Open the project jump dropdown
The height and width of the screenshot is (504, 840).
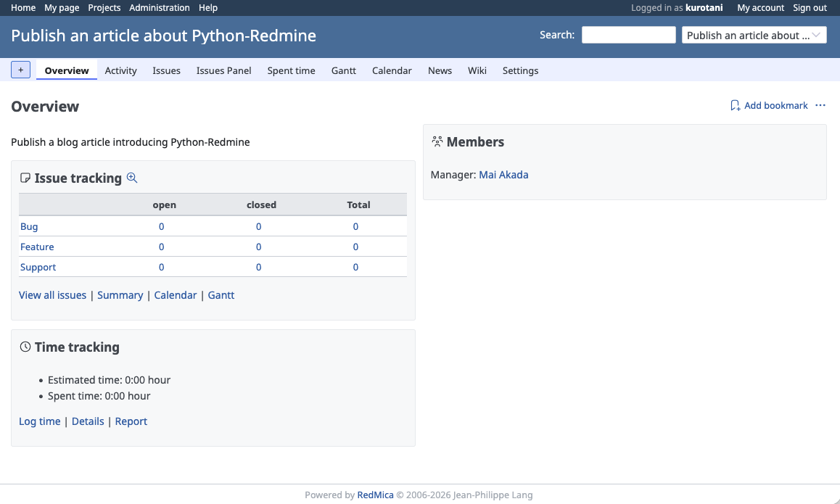pyautogui.click(x=754, y=35)
